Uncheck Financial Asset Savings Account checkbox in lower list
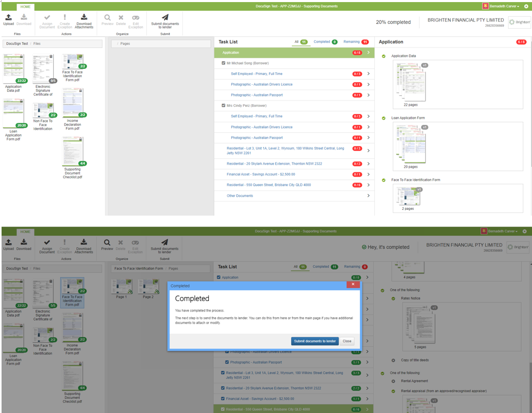Image resolution: width=532 pixels, height=413 pixels. (223, 399)
